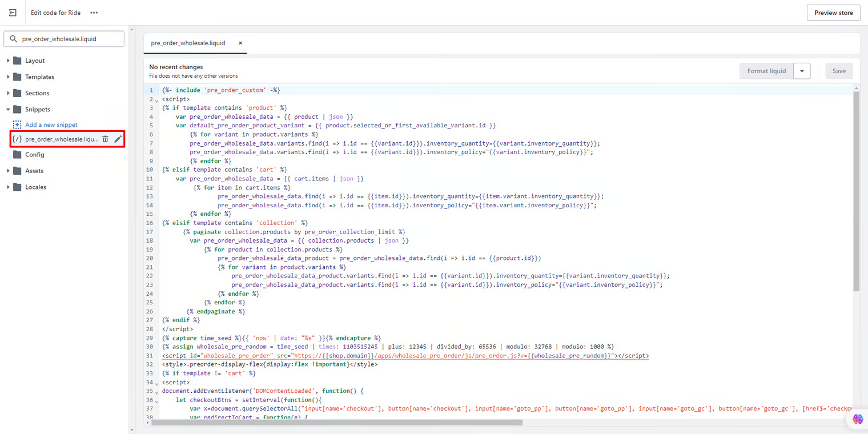This screenshot has width=868, height=434.
Task: Open the Format liquid dropdown arrow
Action: 802,71
